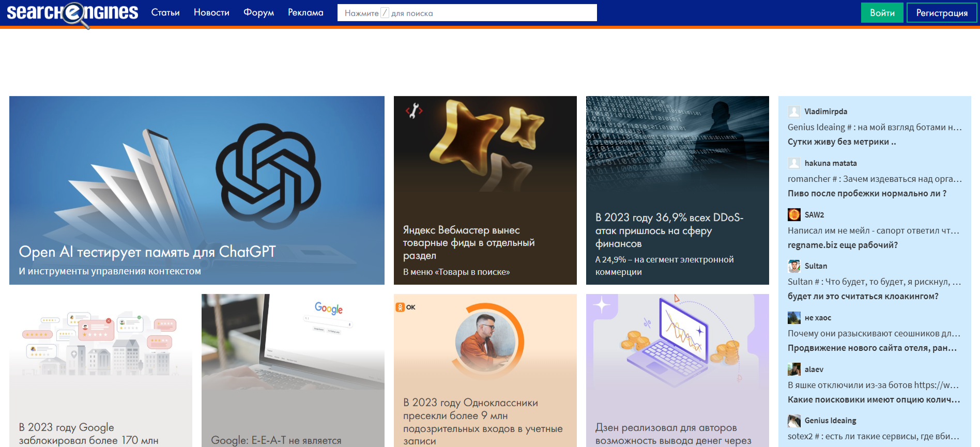Click the SearchEngines logo

[x=72, y=13]
